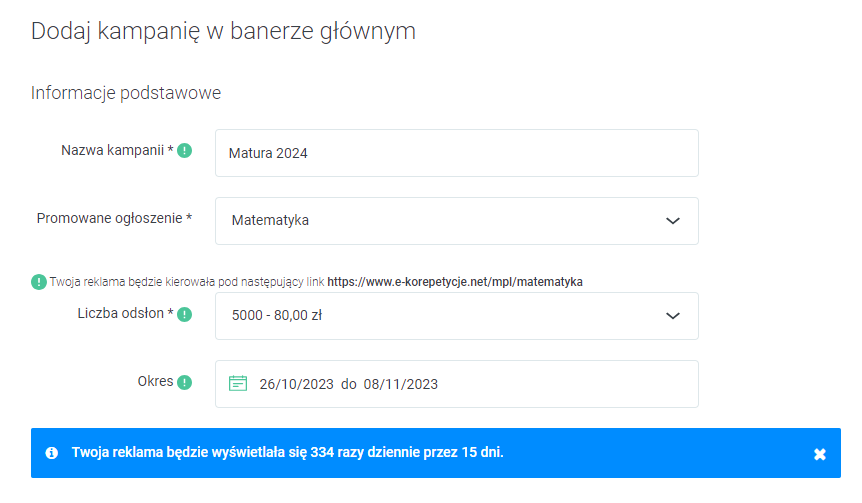
Task: Open the calendar icon in the Okres field
Action: [x=238, y=383]
